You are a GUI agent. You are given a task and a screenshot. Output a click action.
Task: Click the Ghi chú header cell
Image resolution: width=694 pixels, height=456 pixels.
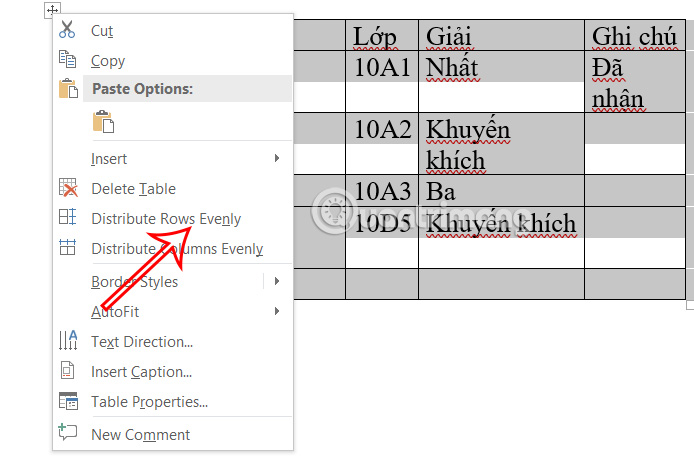click(635, 35)
